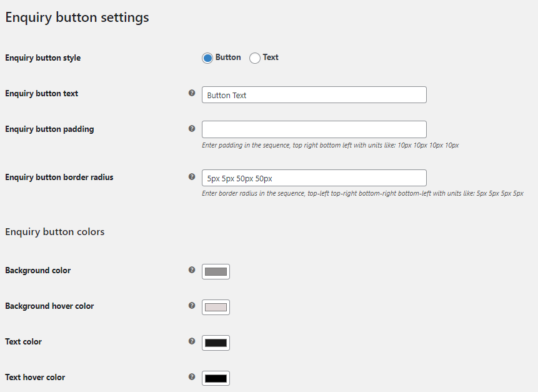Open help for Text hover color

(x=191, y=378)
